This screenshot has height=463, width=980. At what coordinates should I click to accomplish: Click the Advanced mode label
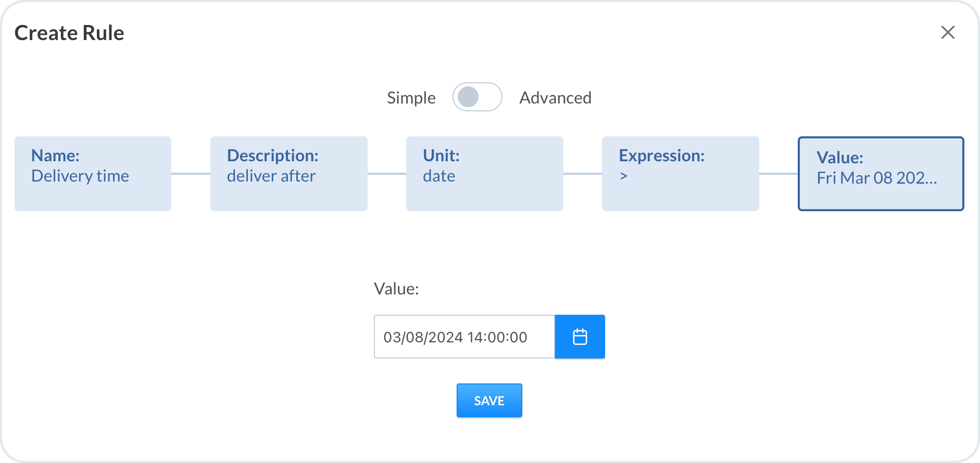tap(555, 98)
